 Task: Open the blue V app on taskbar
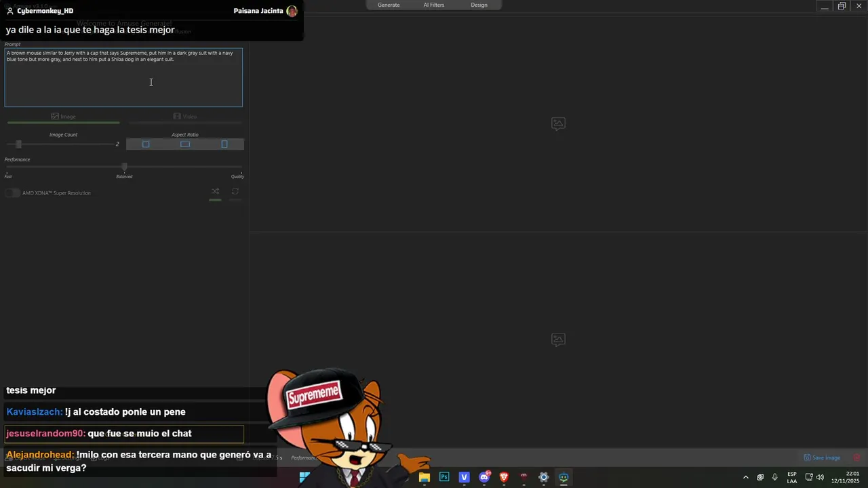tap(464, 477)
